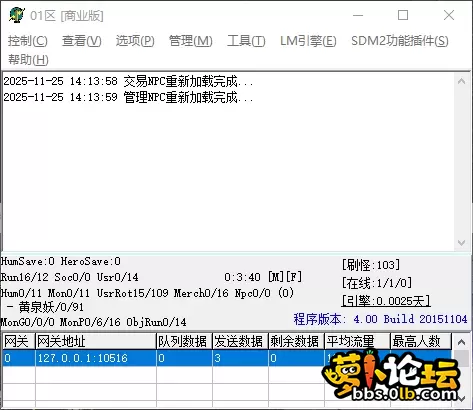Image resolution: width=473 pixels, height=410 pixels.
Task: Open the 控制(C) menu
Action: (x=28, y=41)
